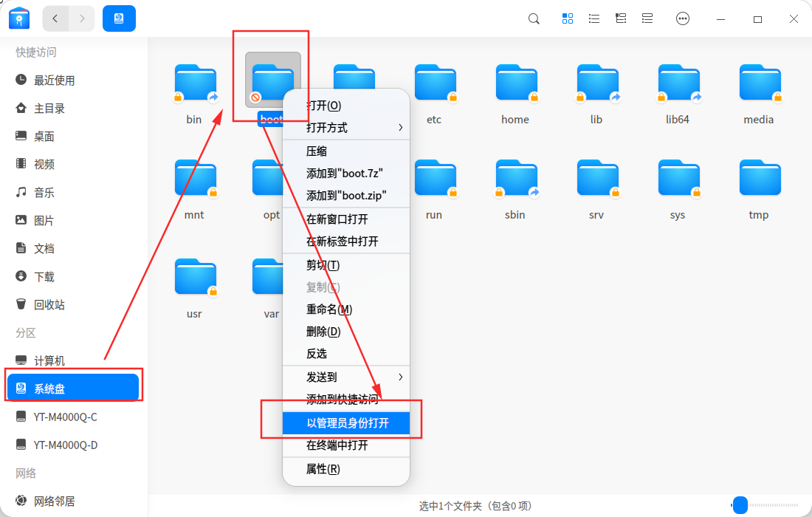This screenshot has width=812, height=517.
Task: Choose 反选 in the context menu
Action: pos(346,354)
